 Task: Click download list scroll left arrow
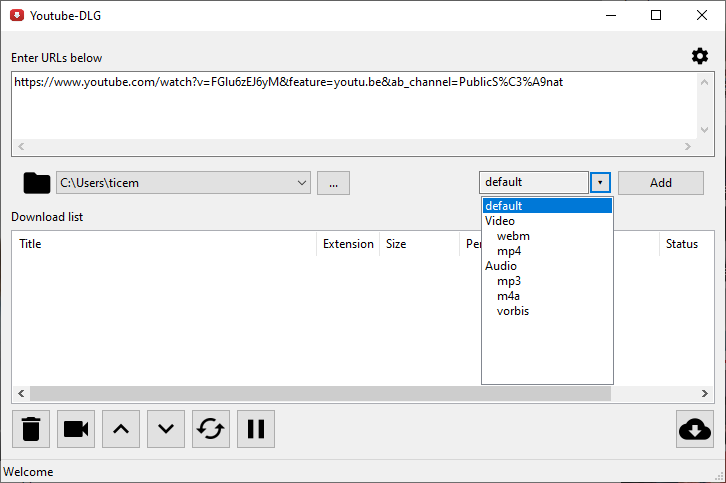click(21, 393)
